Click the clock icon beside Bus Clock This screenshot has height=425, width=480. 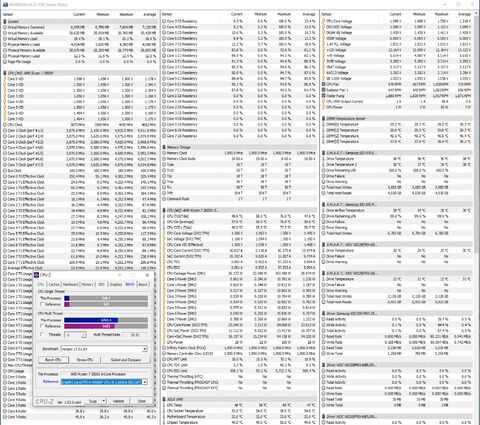click(5, 170)
